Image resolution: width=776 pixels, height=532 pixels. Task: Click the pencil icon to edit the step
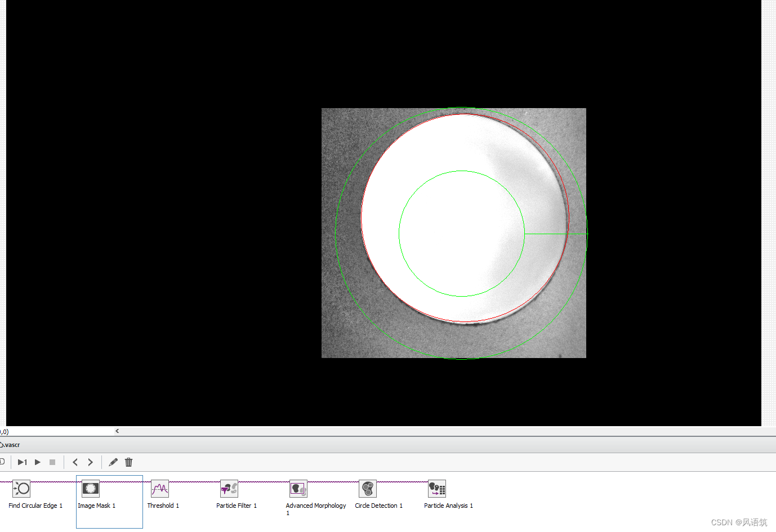coord(113,462)
